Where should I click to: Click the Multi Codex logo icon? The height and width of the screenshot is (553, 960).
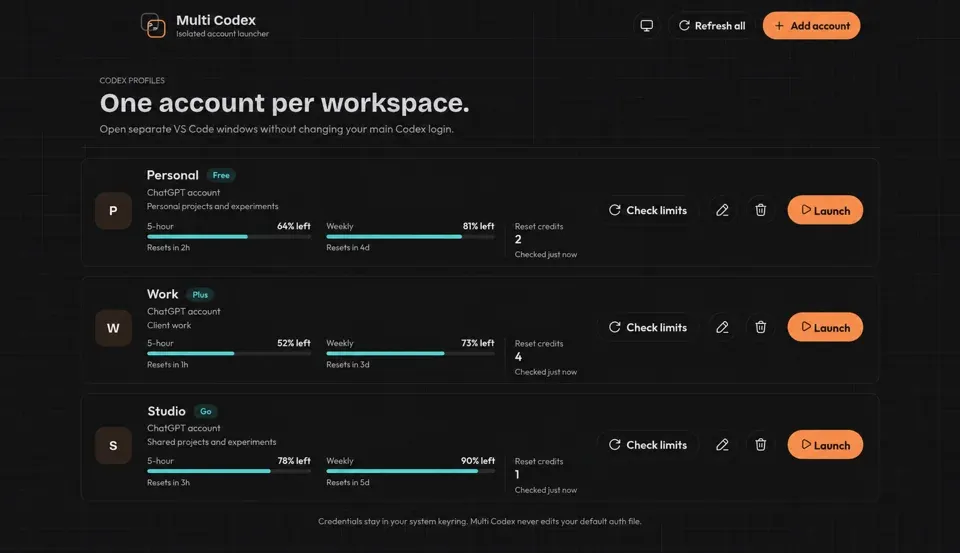pyautogui.click(x=153, y=26)
